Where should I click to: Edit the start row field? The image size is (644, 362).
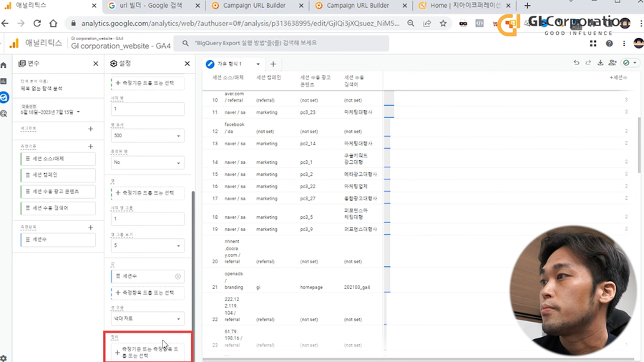(147, 109)
